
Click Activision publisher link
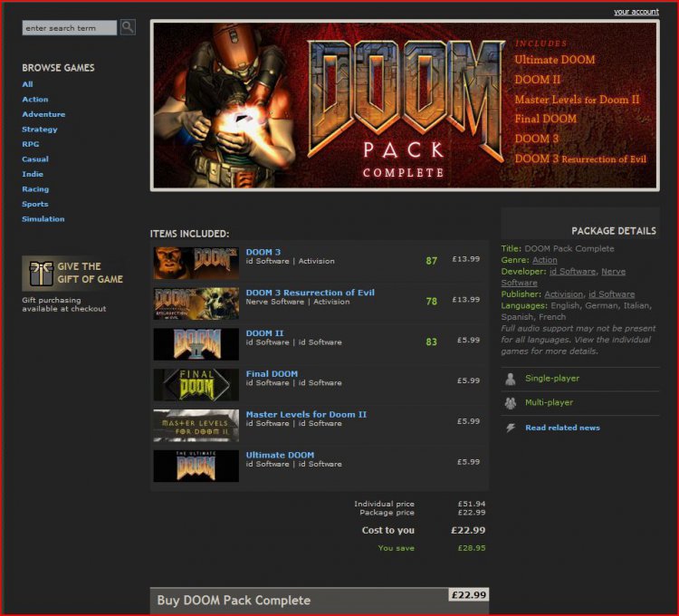(x=564, y=294)
